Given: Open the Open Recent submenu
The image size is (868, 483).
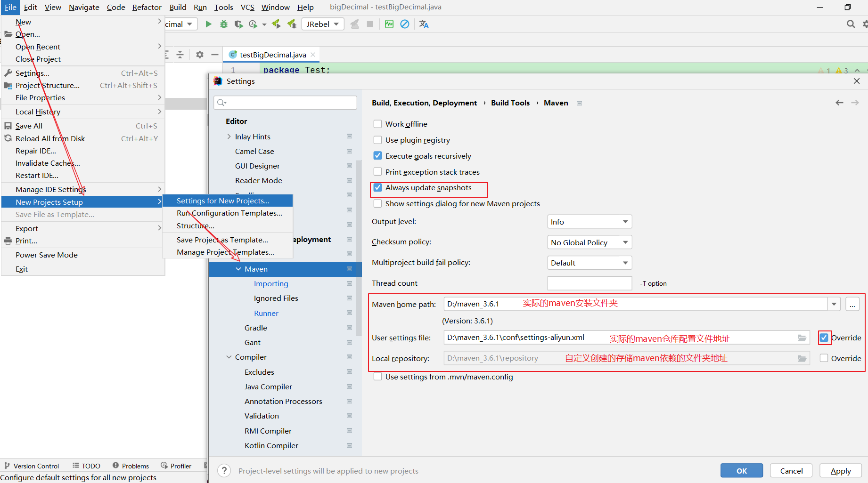Looking at the screenshot, I should pyautogui.click(x=83, y=47).
